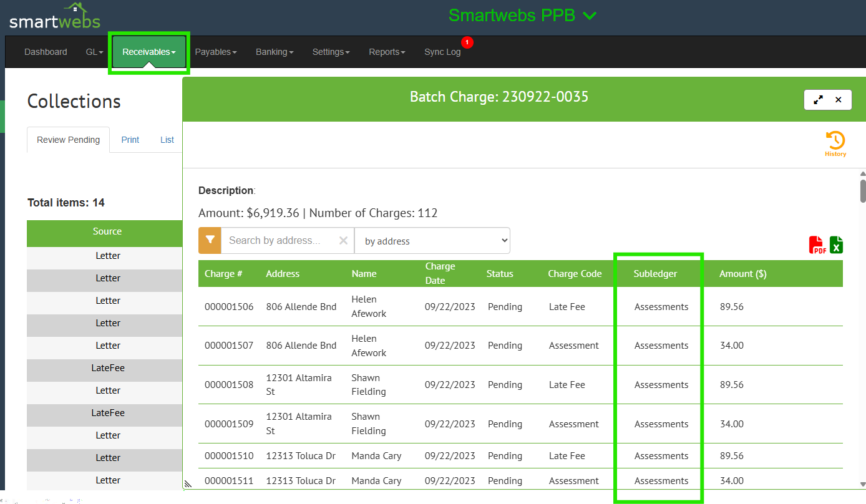866x504 pixels.
Task: Go to the Dashboard
Action: (46, 52)
